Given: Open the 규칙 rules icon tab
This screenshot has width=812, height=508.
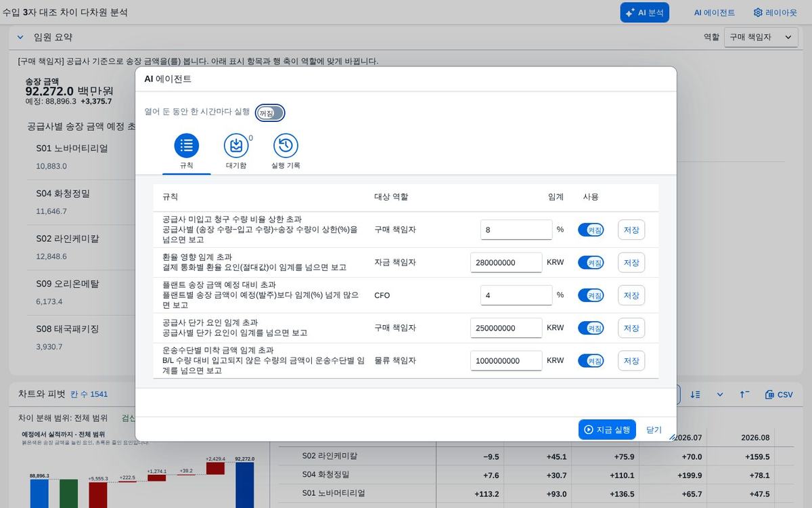Looking at the screenshot, I should [x=187, y=151].
